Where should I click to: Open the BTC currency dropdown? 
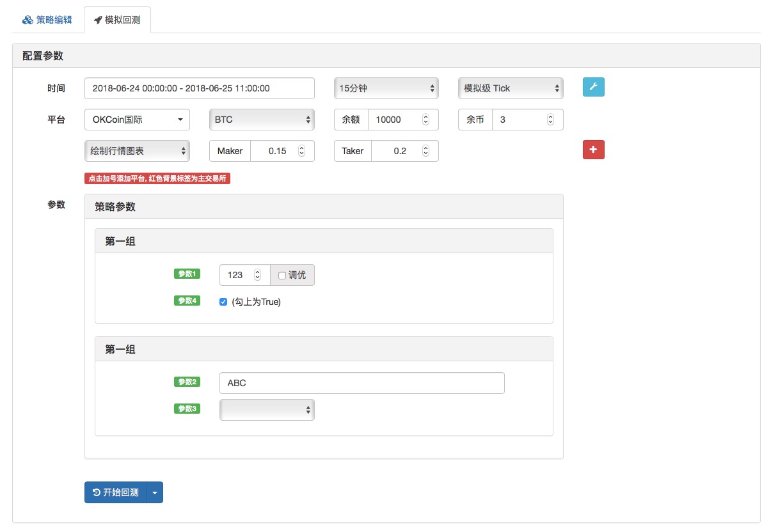point(262,120)
